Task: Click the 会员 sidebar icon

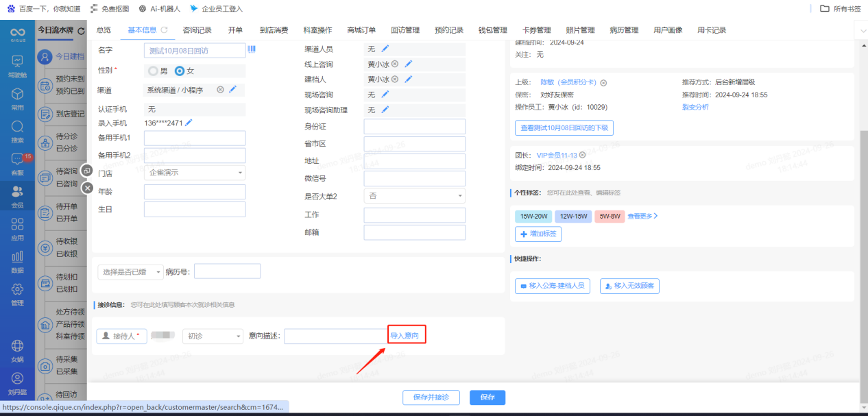Action: point(17,195)
